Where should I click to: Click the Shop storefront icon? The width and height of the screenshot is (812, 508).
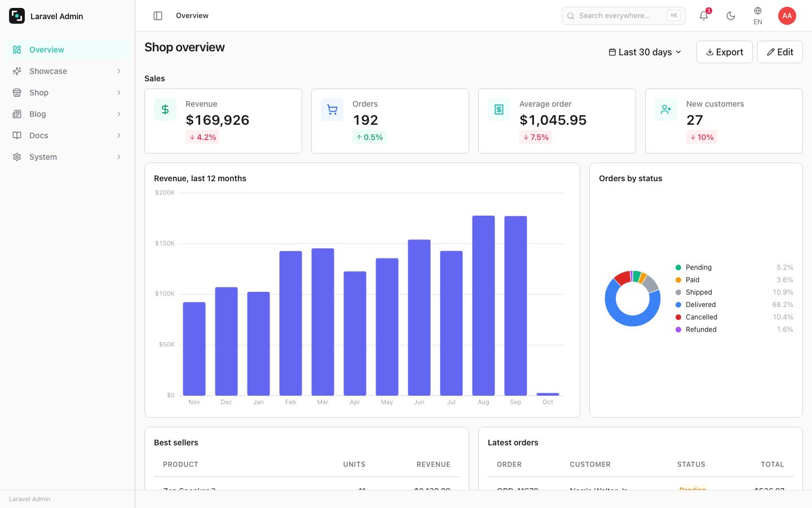pyautogui.click(x=17, y=93)
